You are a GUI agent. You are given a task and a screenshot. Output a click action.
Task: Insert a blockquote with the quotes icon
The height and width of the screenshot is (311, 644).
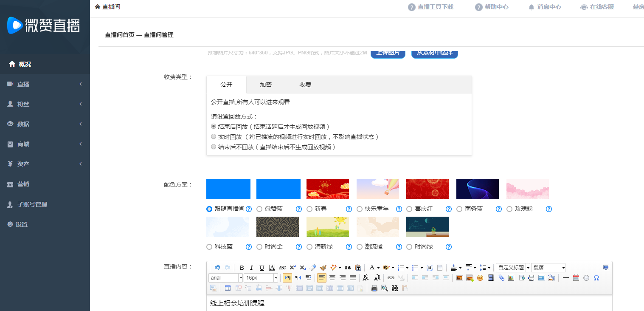[348, 268]
